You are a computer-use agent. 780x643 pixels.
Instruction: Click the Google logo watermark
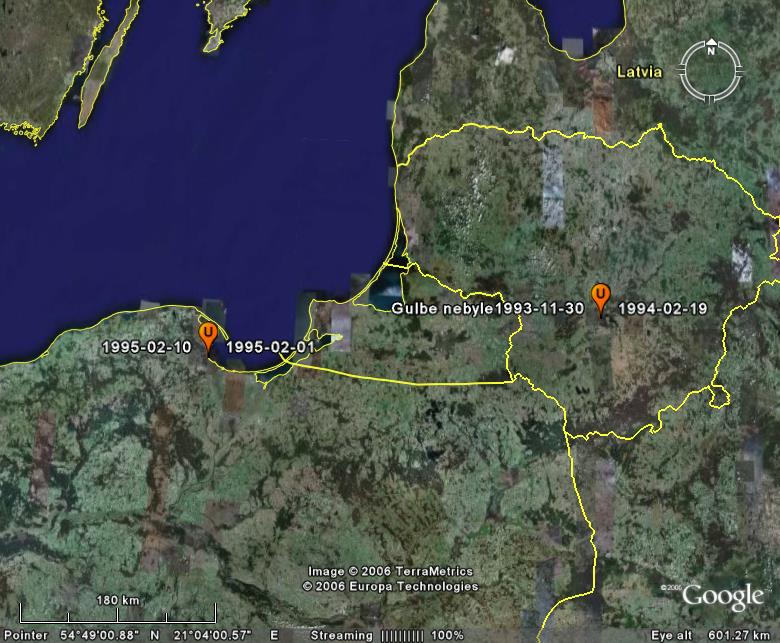(x=722, y=596)
